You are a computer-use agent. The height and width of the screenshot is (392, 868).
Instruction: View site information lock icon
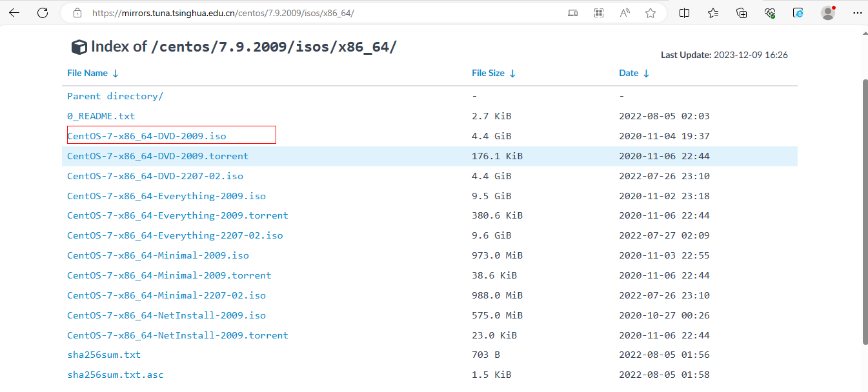click(77, 13)
